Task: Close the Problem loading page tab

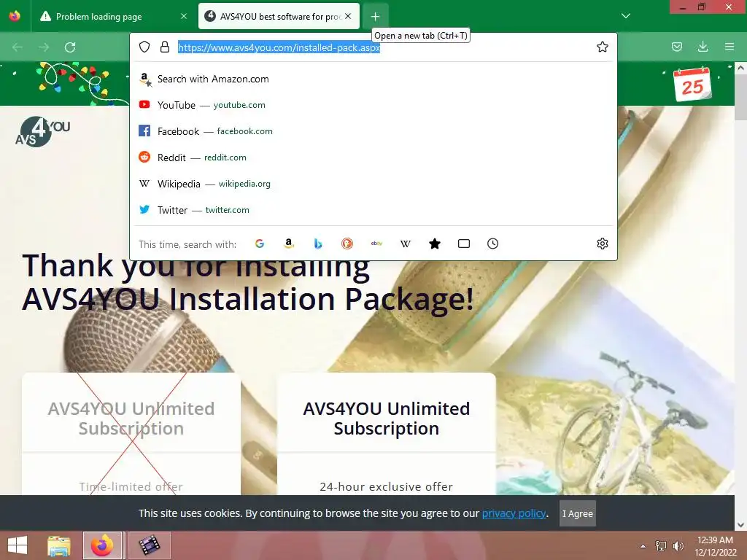Action: pyautogui.click(x=184, y=16)
